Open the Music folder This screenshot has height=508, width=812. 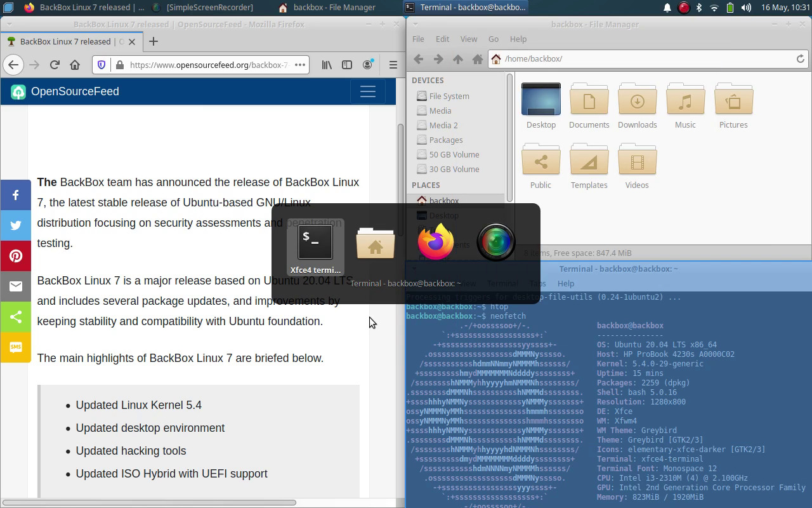685,107
